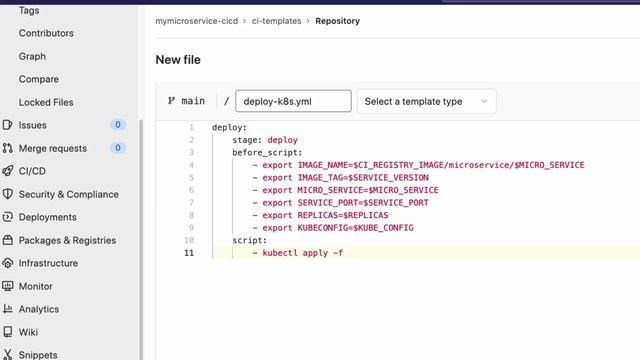Screen dimensions: 640x360
Task: Open the Select a template type dropdown
Action: pyautogui.click(x=427, y=101)
